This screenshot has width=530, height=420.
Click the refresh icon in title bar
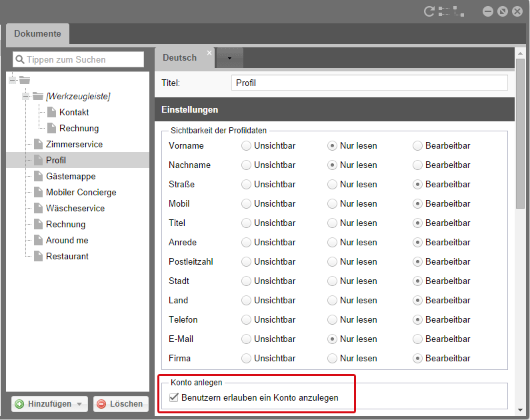tap(429, 11)
